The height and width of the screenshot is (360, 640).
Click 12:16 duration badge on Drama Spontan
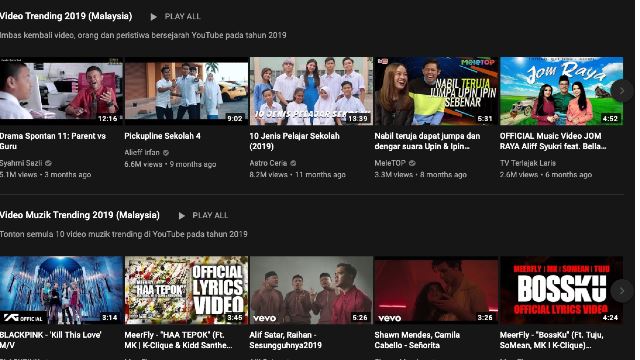pyautogui.click(x=108, y=118)
